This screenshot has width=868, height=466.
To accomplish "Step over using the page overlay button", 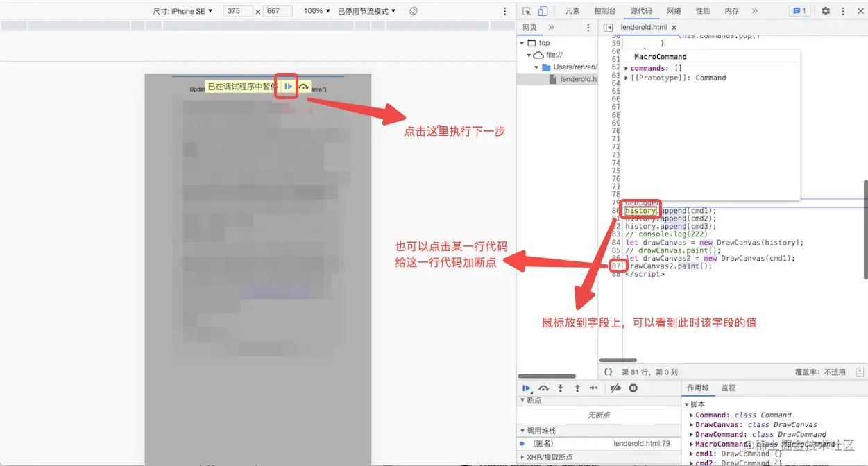I will coord(304,87).
